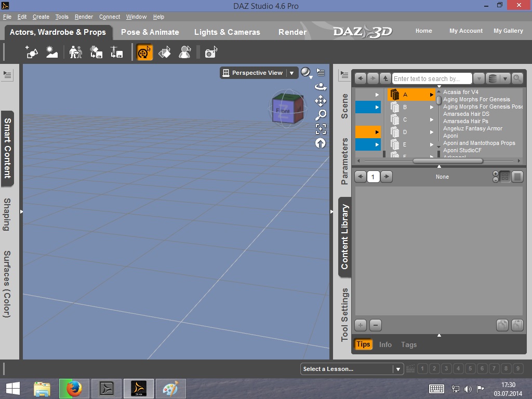Select 'Aponi and Mantothopa Props' entry
Viewport: 532px width, 399px height.
tap(478, 143)
